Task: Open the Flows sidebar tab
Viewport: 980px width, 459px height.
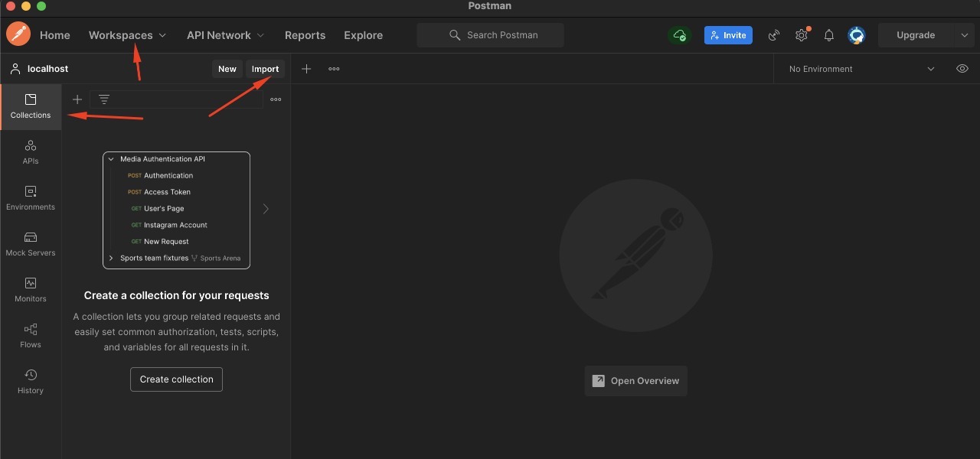Action: click(31, 336)
